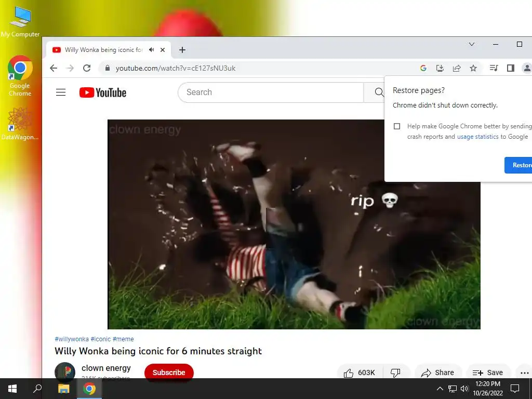The width and height of the screenshot is (532, 399).
Task: View site info via the padlock icon
Action: (108, 68)
